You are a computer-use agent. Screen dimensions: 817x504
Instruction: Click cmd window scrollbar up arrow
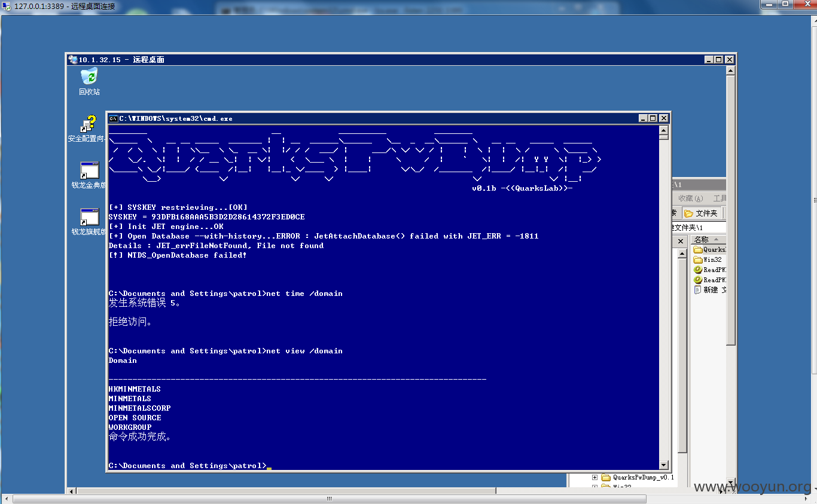[663, 129]
